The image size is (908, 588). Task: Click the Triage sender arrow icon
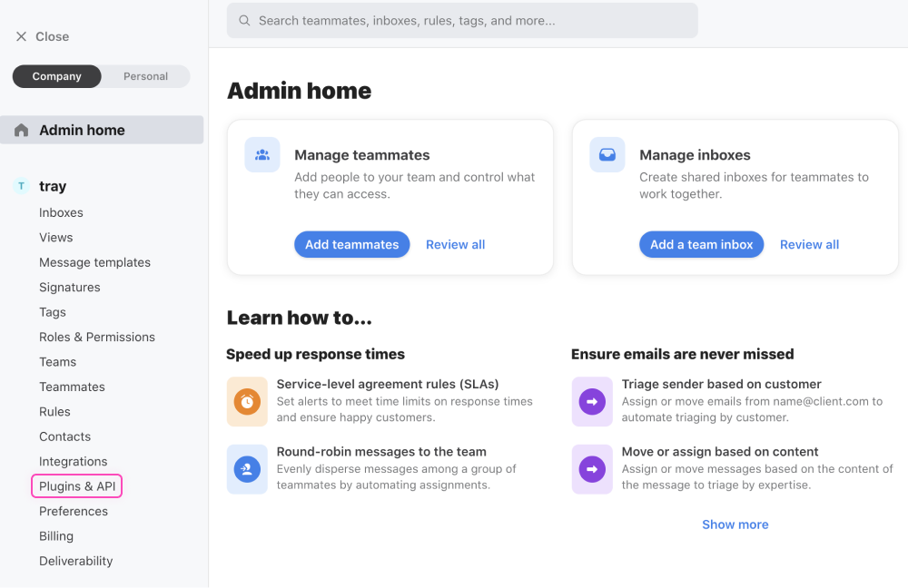pos(591,401)
